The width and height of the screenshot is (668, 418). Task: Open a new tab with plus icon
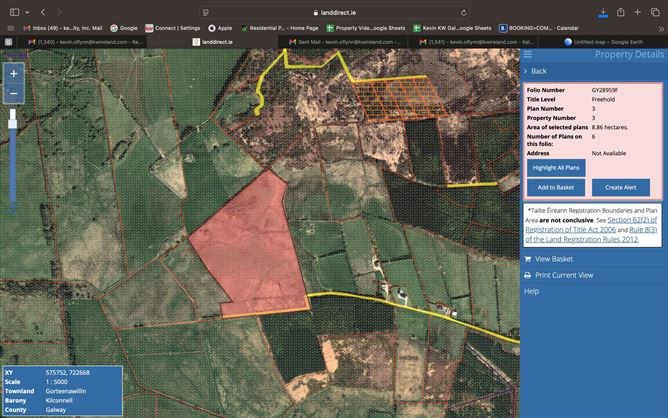(x=638, y=11)
